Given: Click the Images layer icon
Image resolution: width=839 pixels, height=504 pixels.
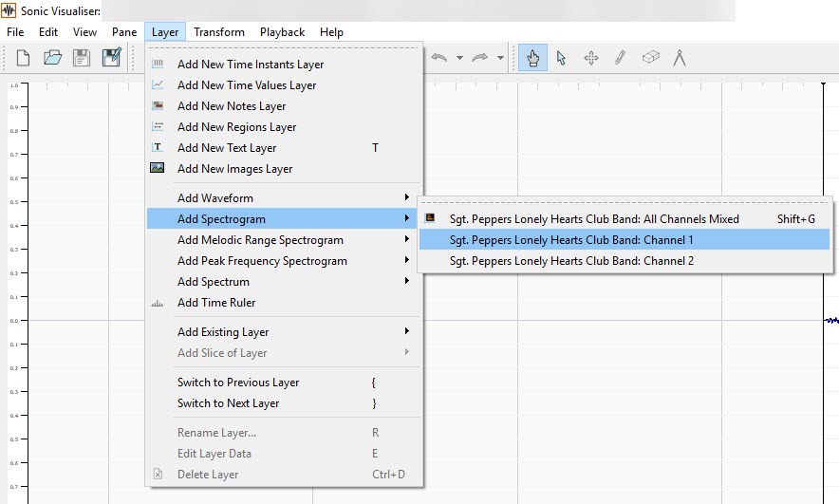Looking at the screenshot, I should [x=158, y=167].
